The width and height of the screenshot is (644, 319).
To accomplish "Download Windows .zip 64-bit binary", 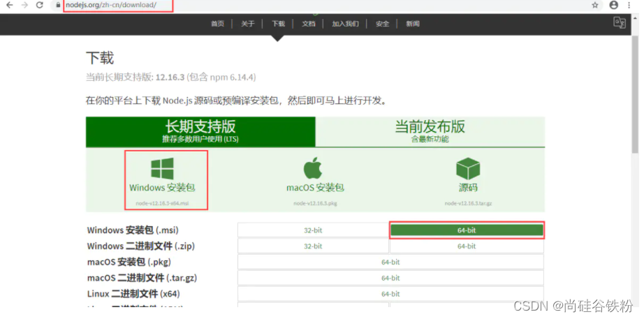I will 467,246.
